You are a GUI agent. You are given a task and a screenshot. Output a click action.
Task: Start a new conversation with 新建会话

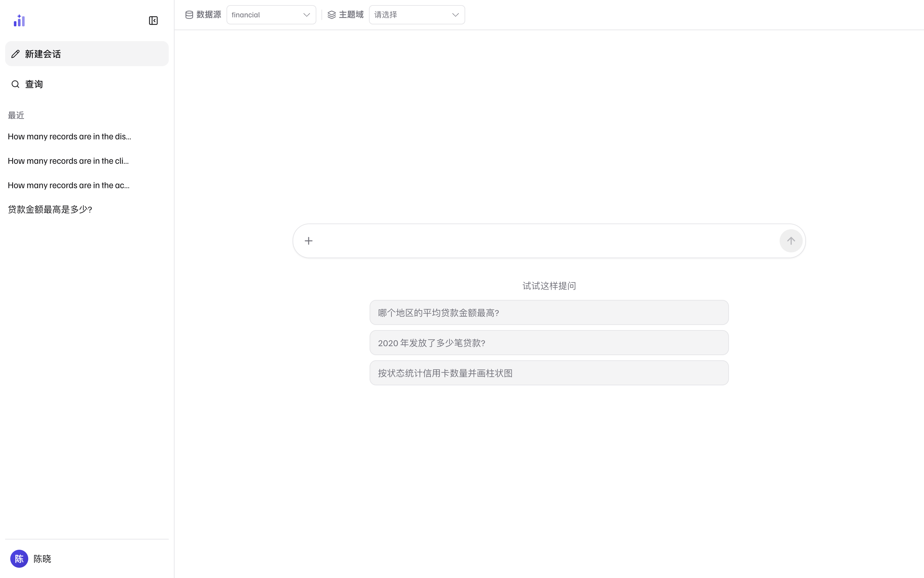tap(87, 54)
